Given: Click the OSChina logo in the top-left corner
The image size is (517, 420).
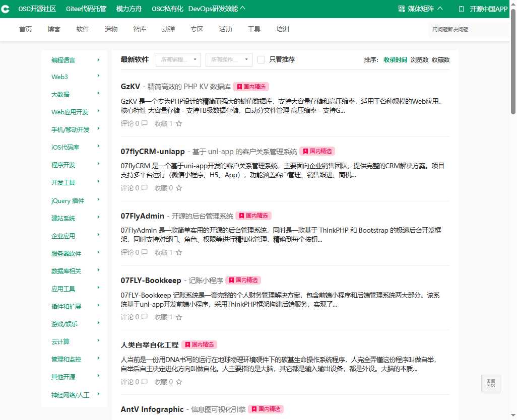Looking at the screenshot, I should (x=7, y=9).
